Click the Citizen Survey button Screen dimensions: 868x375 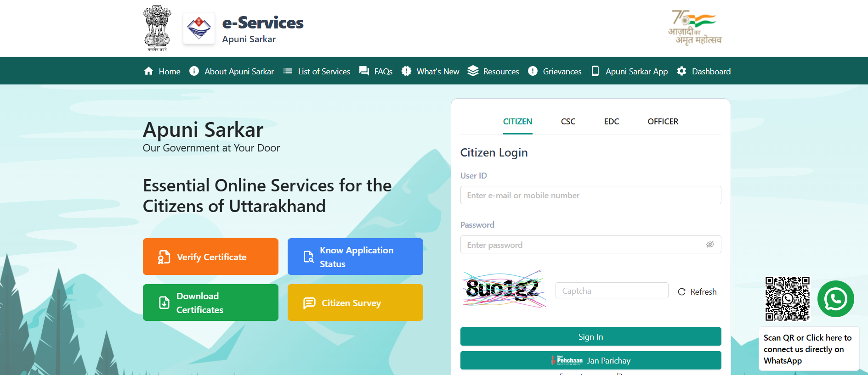pos(355,302)
